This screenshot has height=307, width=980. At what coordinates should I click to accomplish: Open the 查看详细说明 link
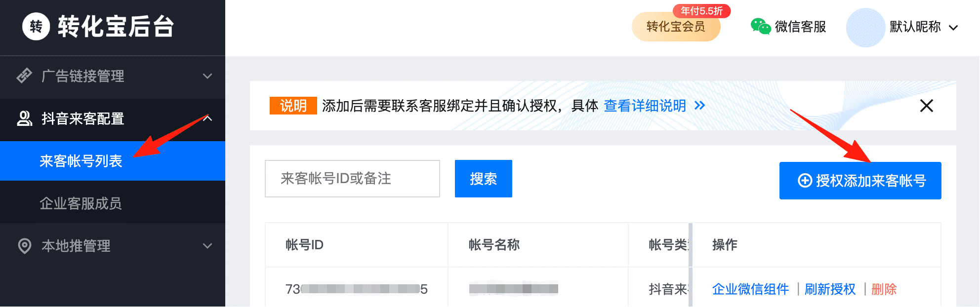coord(645,106)
